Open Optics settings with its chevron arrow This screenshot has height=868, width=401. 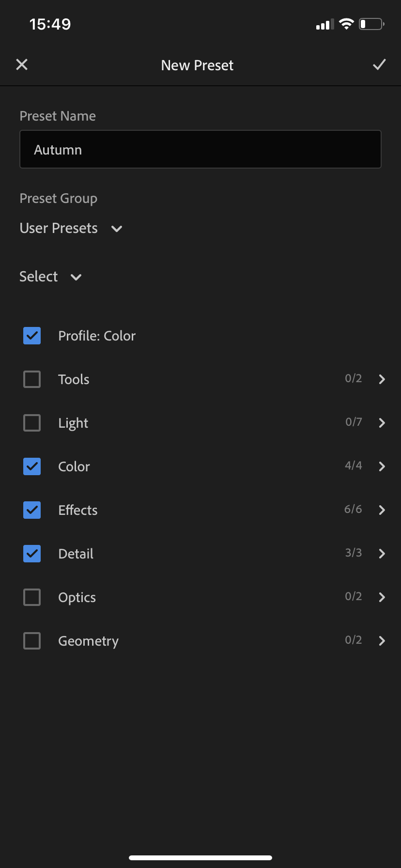pyautogui.click(x=382, y=597)
